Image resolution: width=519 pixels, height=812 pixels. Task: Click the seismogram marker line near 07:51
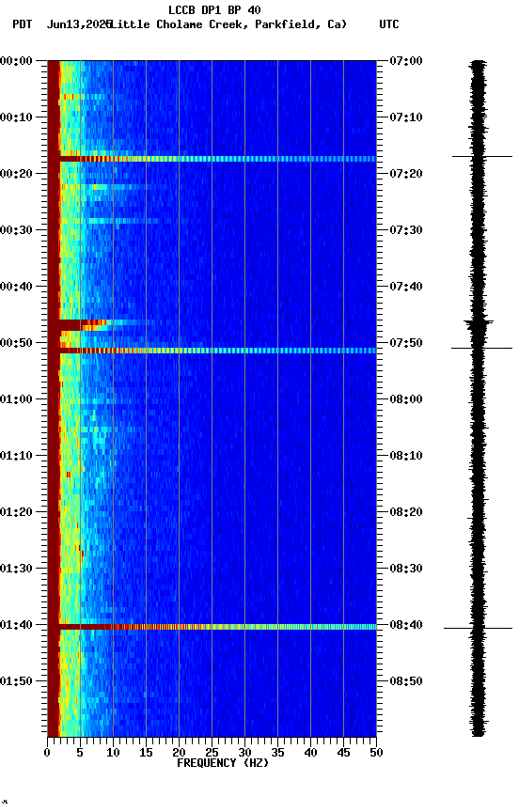[481, 349]
